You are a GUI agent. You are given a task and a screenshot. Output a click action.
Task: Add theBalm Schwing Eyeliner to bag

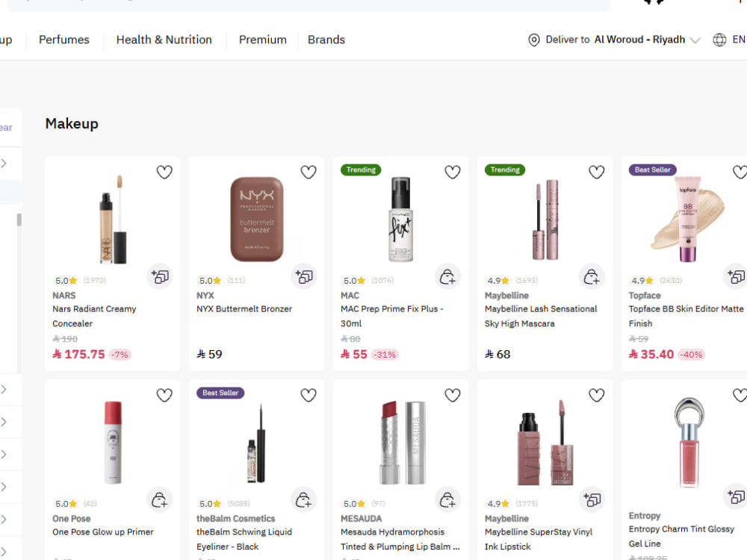(x=304, y=500)
